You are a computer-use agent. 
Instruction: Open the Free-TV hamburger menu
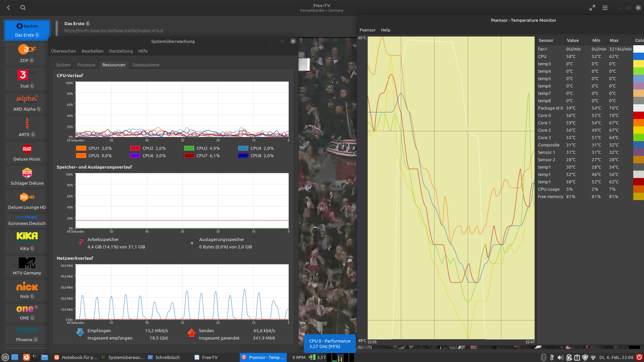click(605, 7)
